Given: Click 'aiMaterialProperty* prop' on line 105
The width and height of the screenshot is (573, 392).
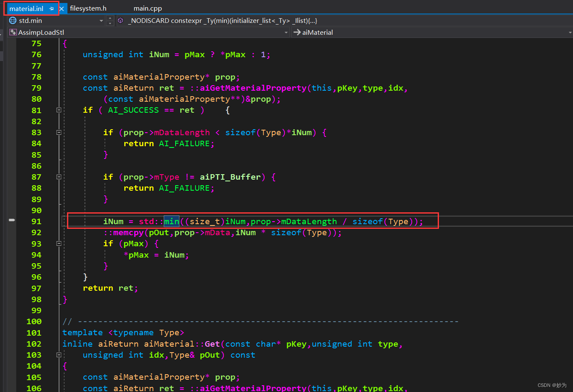Looking at the screenshot, I should tap(174, 377).
